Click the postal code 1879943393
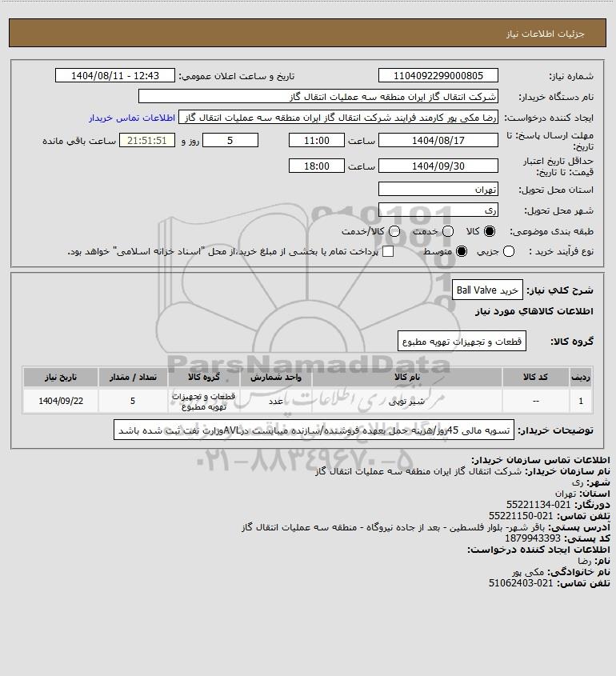The height and width of the screenshot is (676, 616). click(532, 538)
